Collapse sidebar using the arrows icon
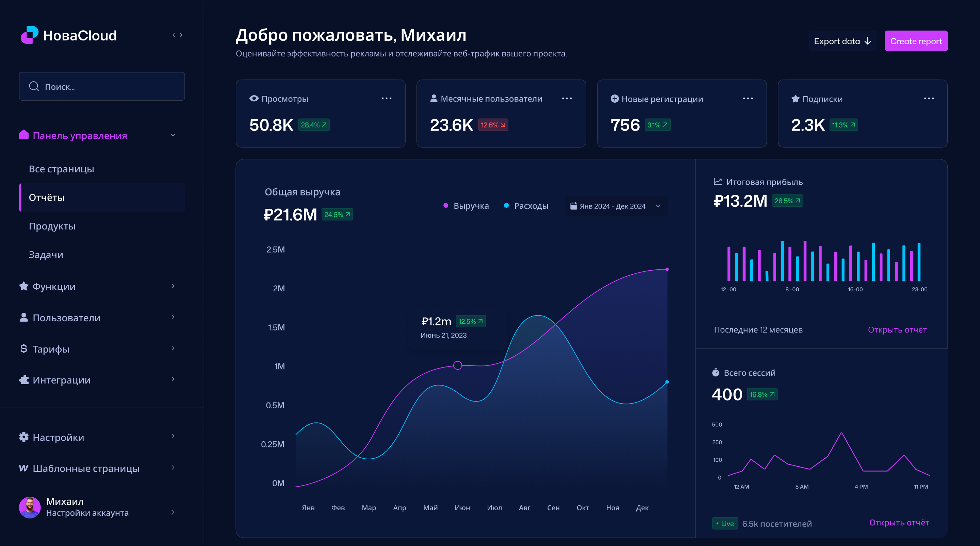This screenshot has height=546, width=980. (177, 35)
